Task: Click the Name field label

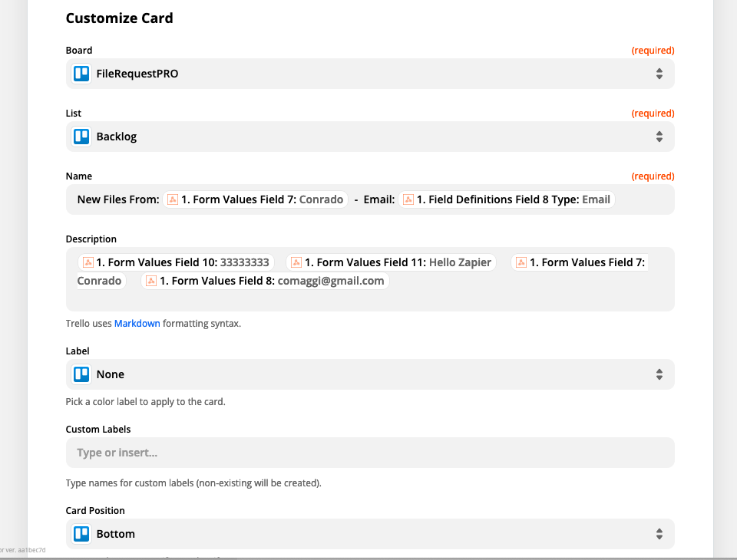Action: pos(79,176)
